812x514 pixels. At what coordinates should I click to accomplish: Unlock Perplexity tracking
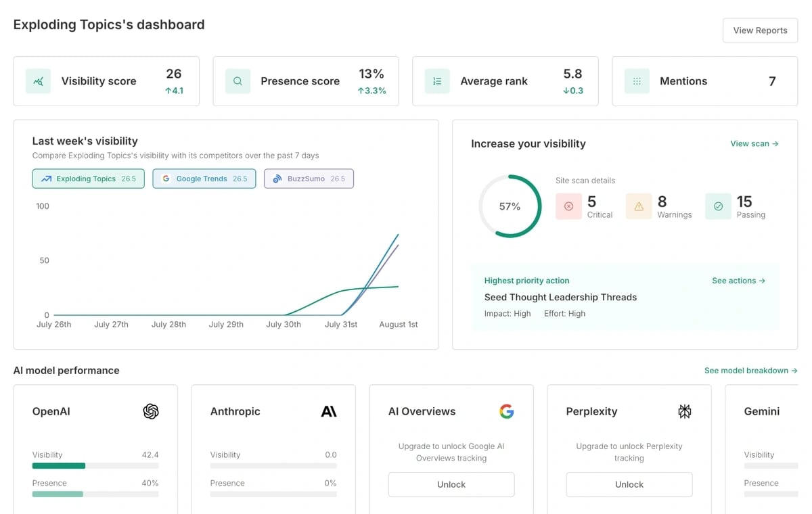[x=629, y=484]
